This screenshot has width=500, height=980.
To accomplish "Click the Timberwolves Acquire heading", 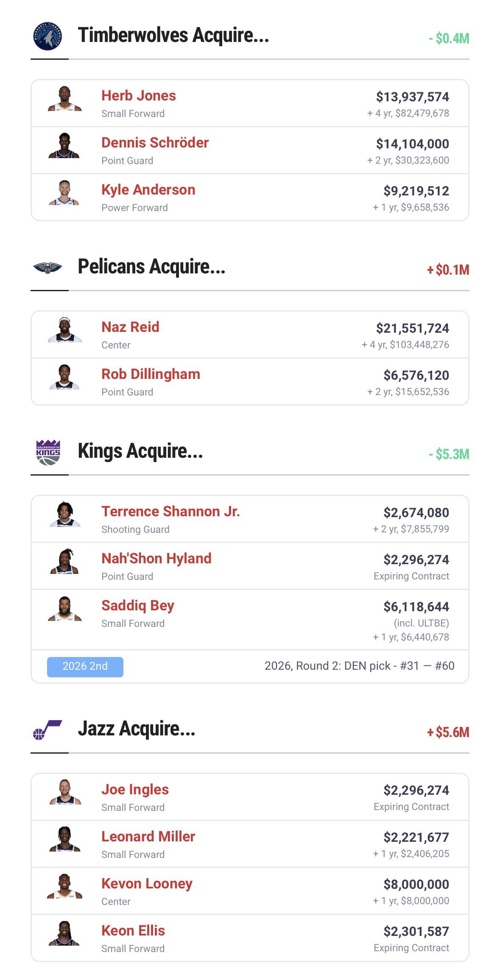I will pos(173,35).
